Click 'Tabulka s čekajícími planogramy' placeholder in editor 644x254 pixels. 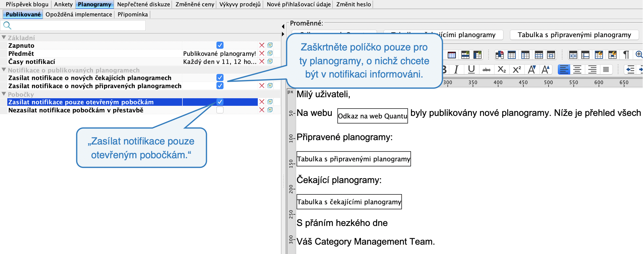coord(350,202)
